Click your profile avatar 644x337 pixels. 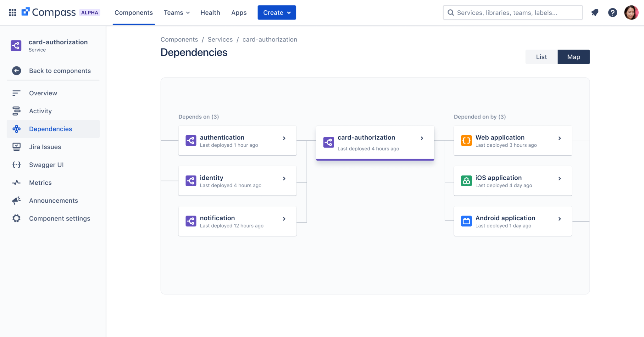tap(631, 13)
